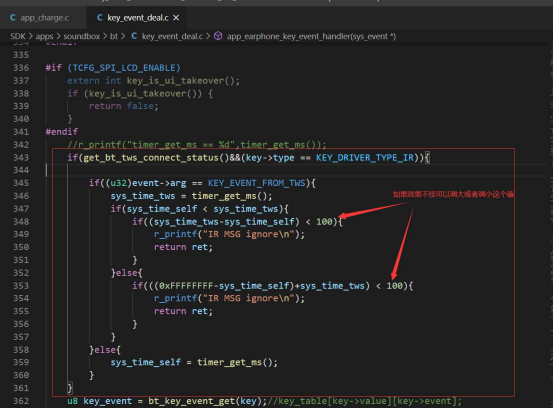Click the TCFG_SPI_LCD_ENABLE macro on line 336

[x=123, y=68]
